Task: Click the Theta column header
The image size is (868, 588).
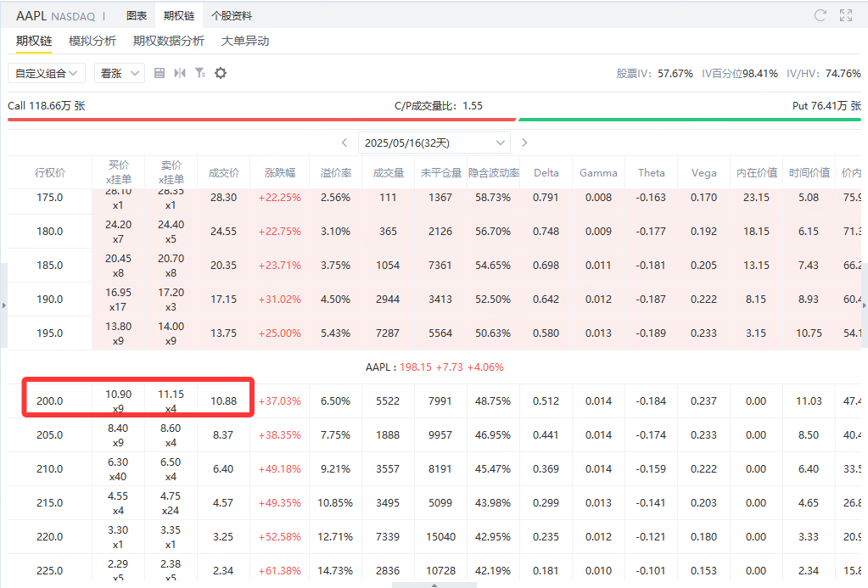Action: click(651, 173)
